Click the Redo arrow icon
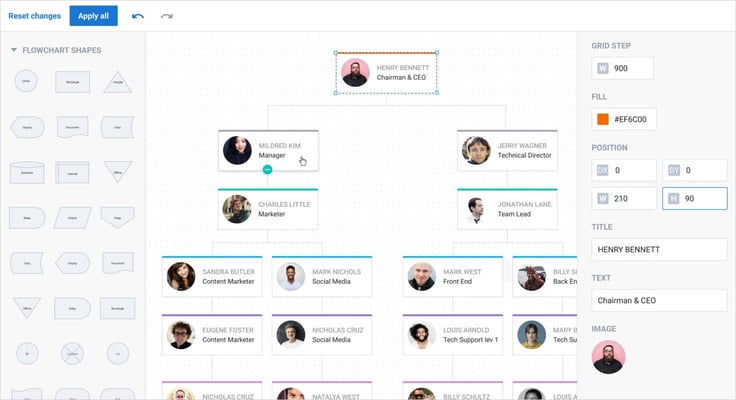The image size is (736, 400). coord(166,16)
